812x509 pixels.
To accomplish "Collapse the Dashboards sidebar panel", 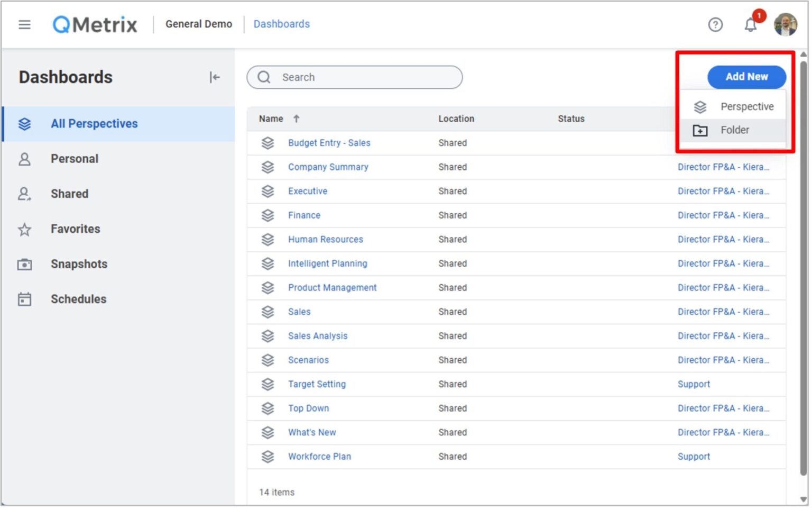I will 215,77.
